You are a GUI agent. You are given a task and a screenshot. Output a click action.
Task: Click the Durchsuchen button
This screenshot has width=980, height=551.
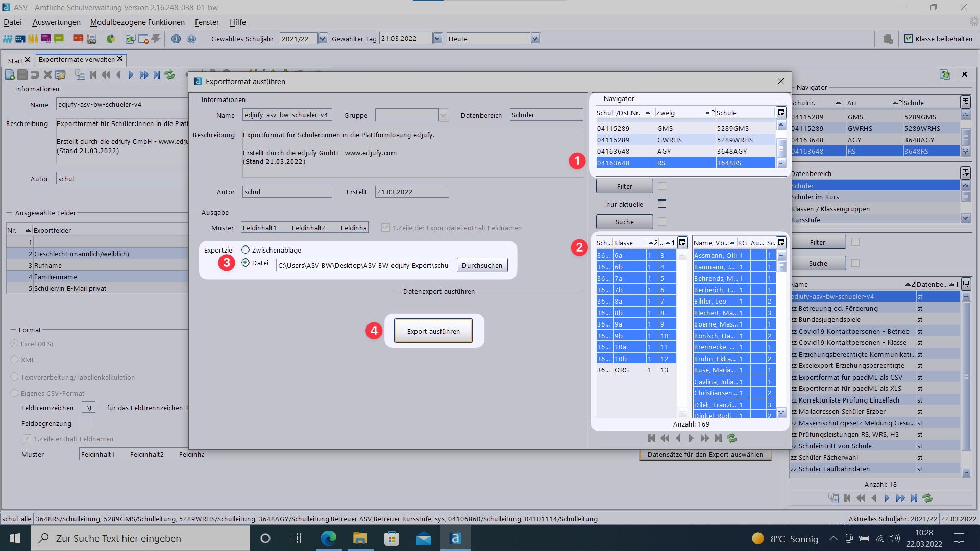(482, 265)
